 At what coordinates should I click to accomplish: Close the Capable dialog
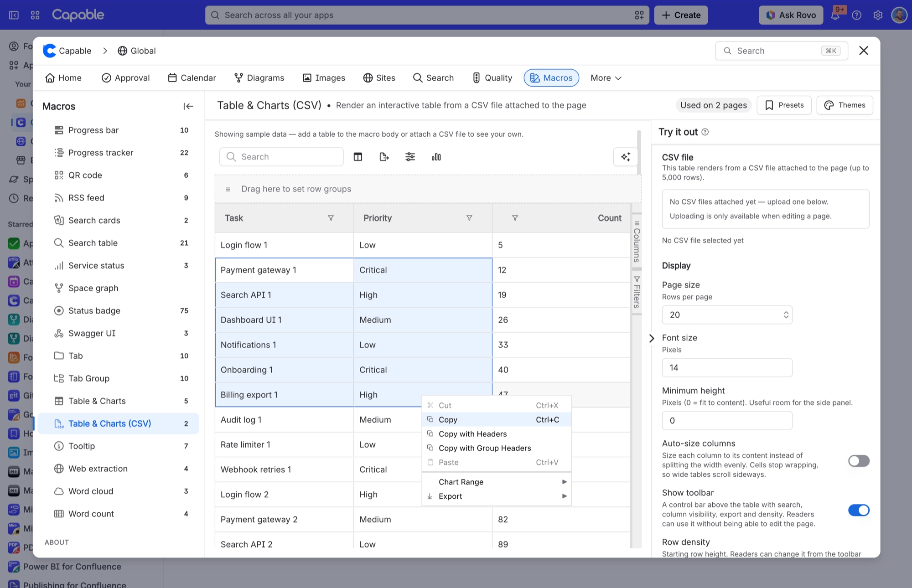click(x=864, y=51)
